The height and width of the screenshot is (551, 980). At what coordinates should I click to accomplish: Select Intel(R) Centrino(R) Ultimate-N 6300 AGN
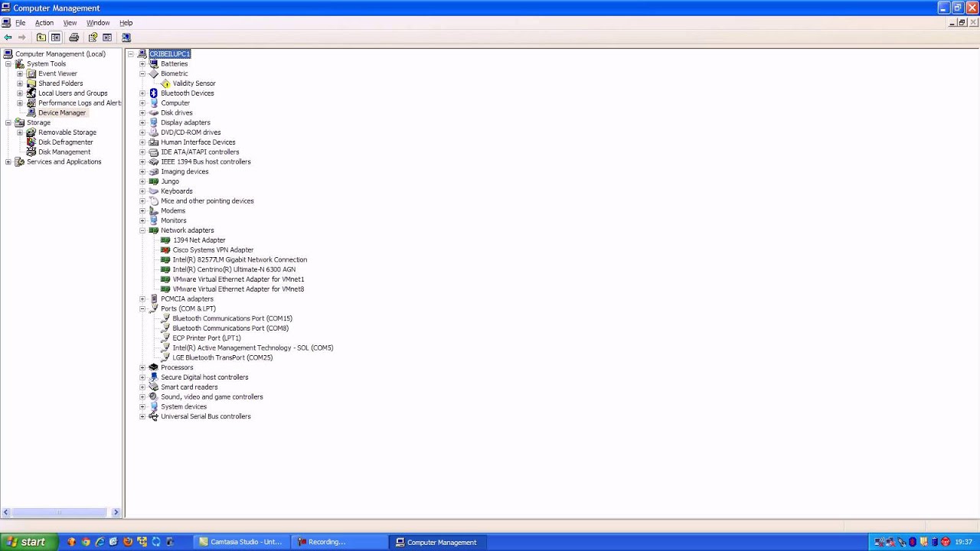tap(234, 269)
